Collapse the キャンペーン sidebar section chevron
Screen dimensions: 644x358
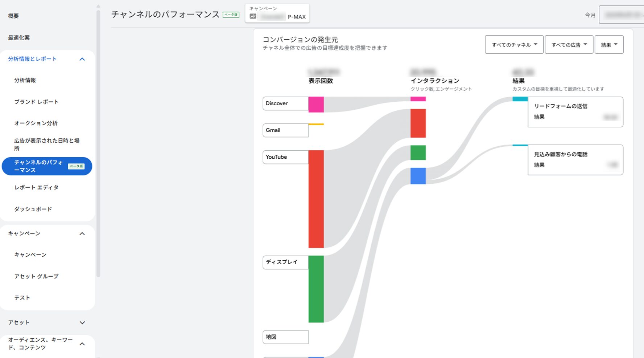(x=82, y=233)
